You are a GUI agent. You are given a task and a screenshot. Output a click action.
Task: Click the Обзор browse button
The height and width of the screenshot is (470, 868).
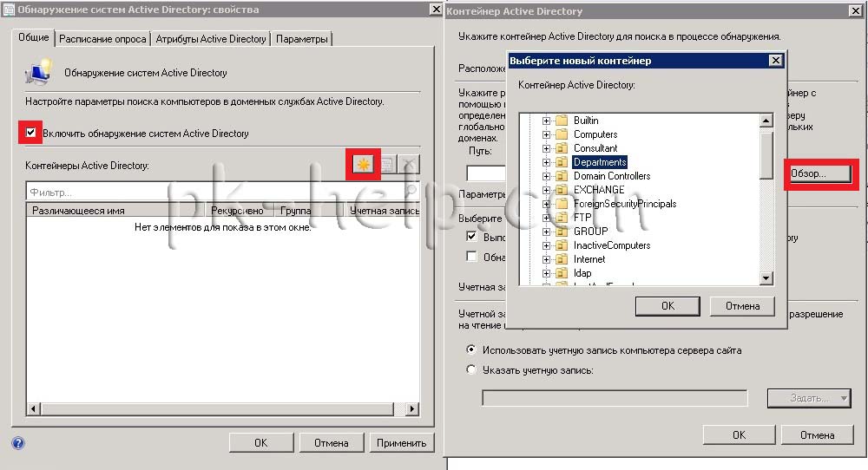pyautogui.click(x=819, y=173)
